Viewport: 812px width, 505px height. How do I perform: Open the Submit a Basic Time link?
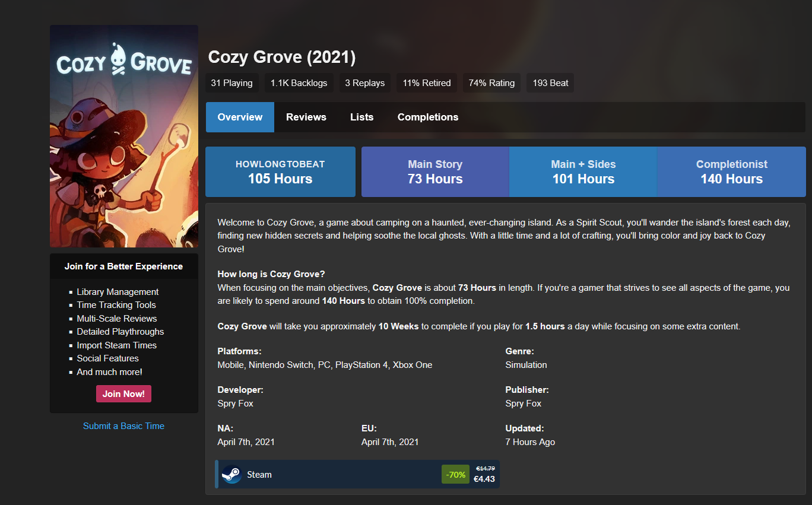point(123,426)
